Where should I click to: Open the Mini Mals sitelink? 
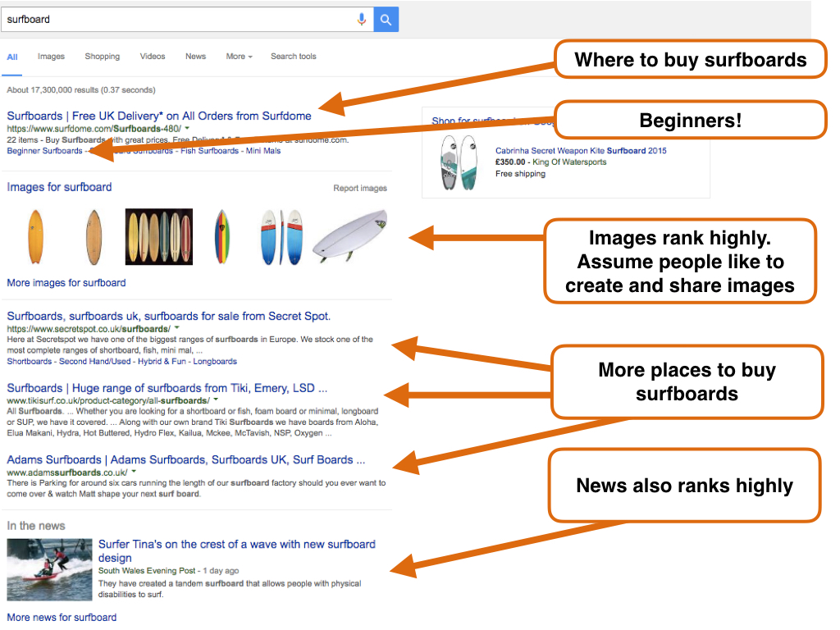(x=263, y=151)
